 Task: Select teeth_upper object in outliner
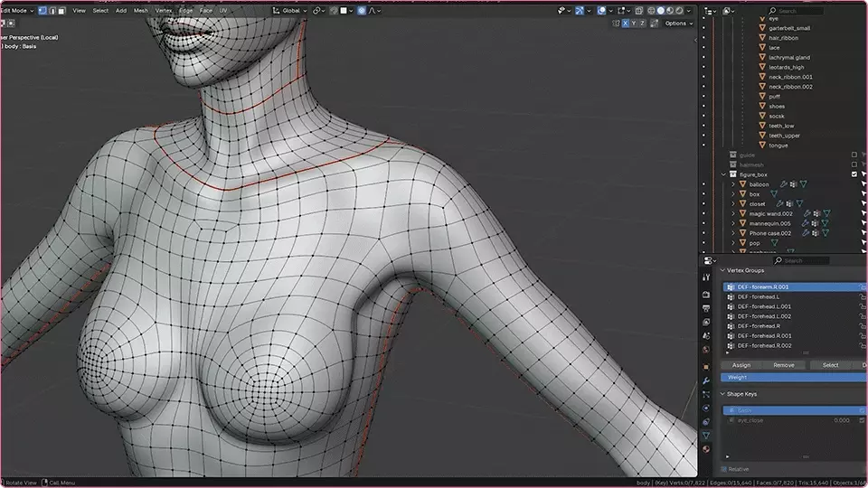point(785,136)
